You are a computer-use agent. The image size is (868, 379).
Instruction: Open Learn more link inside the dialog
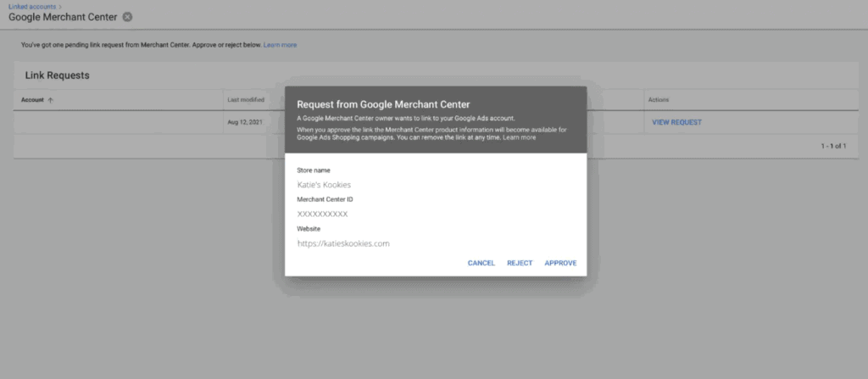click(x=519, y=137)
